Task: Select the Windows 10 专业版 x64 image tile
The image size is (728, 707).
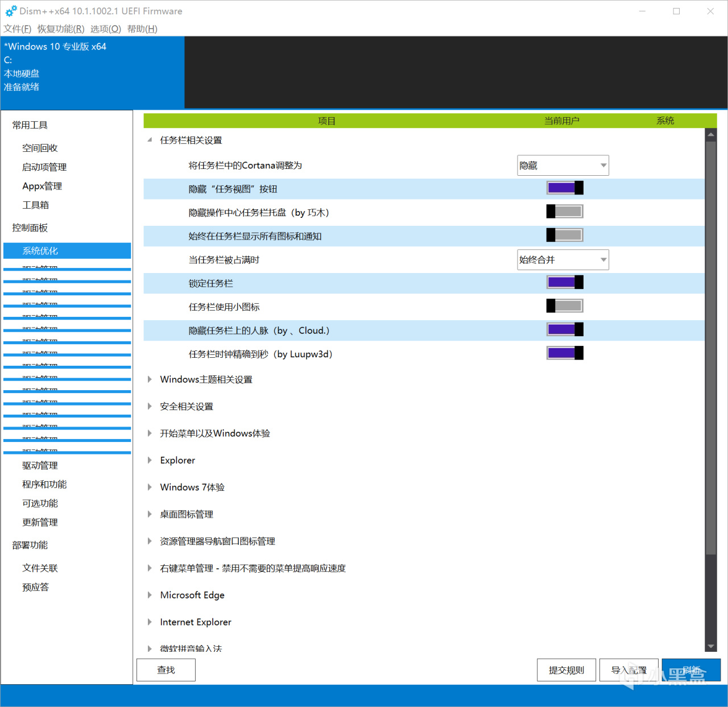Action: click(93, 72)
